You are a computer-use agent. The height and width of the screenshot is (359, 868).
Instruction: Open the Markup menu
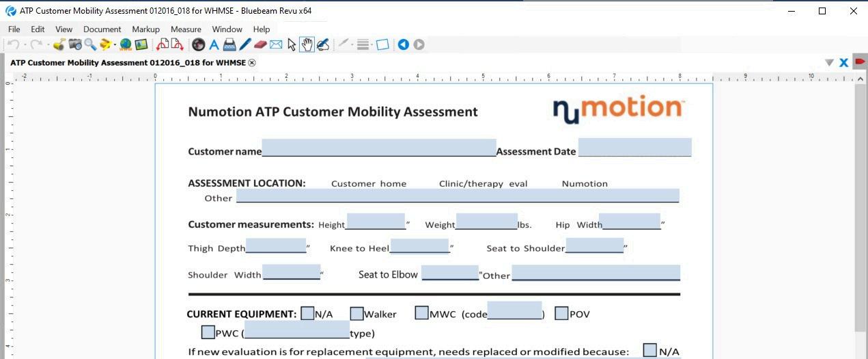[x=145, y=29]
